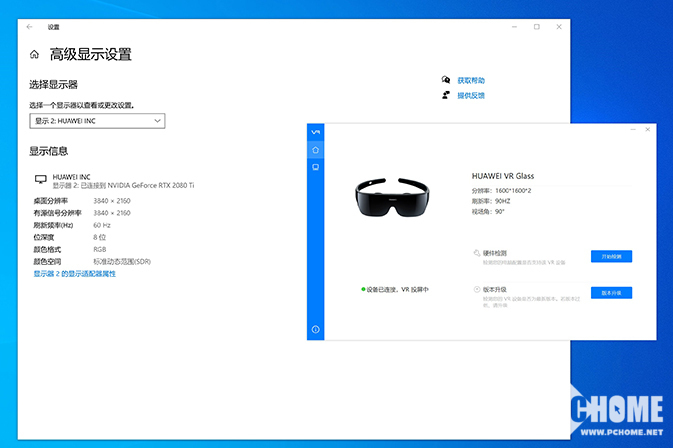Screen dimensions: 673x448
Task: Open 显示器 2 的显示适配器属性 link
Action: (75, 274)
